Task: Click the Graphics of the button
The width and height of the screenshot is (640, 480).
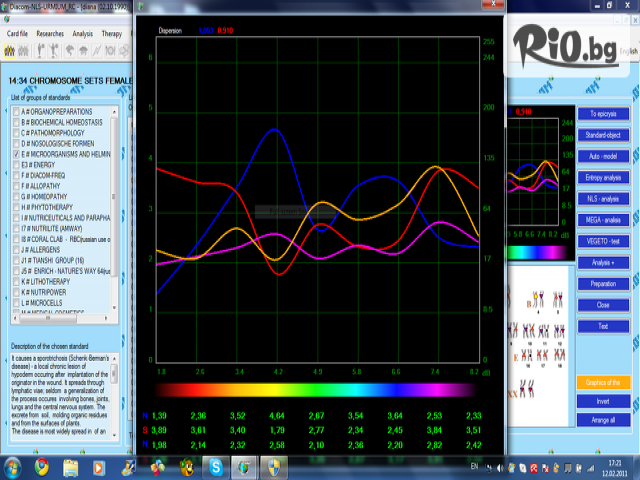Action: [x=603, y=382]
